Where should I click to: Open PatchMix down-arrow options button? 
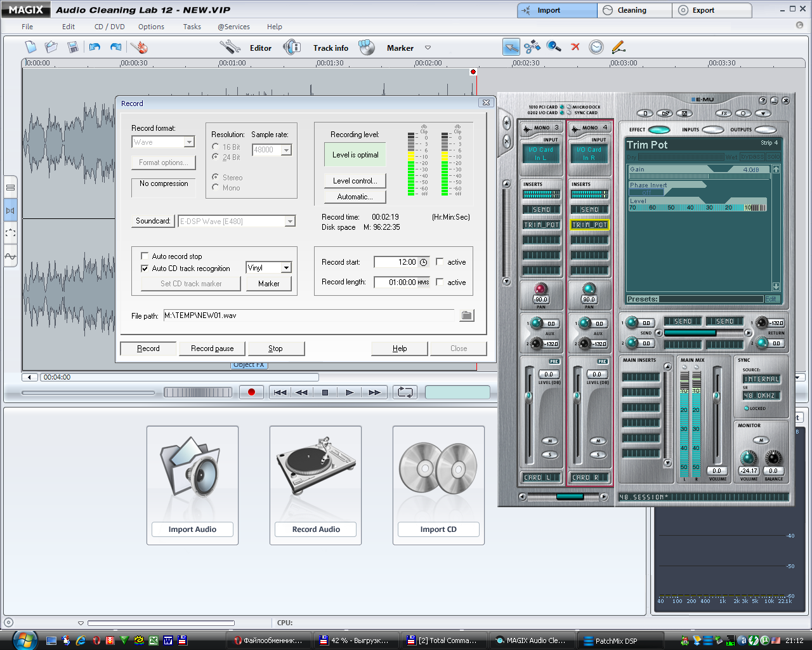(x=763, y=113)
